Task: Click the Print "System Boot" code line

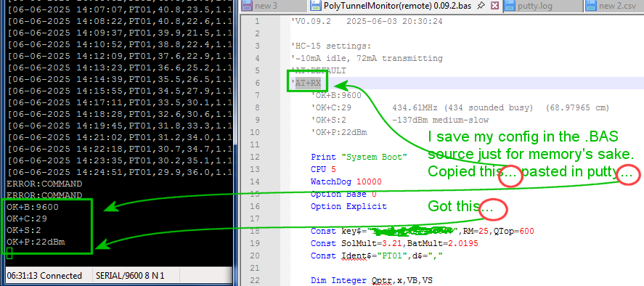Action: (x=359, y=157)
